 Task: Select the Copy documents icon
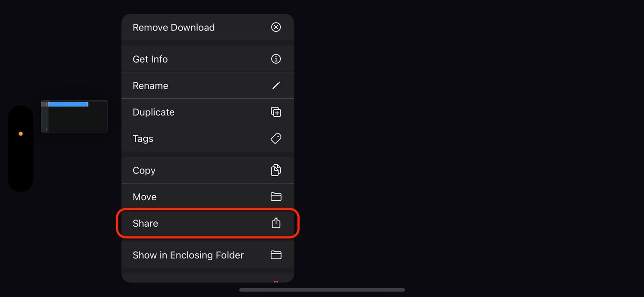[x=276, y=170]
